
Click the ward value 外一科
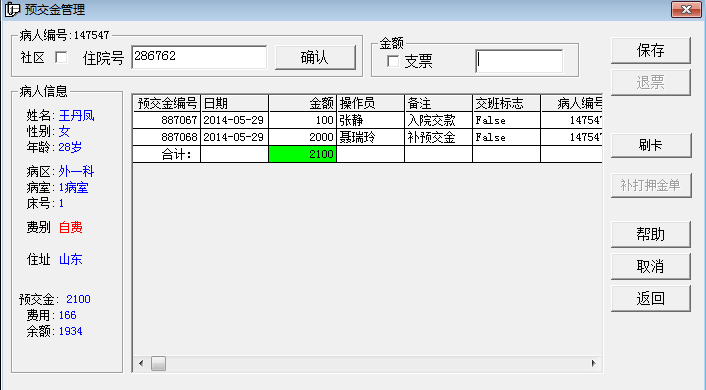pos(77,172)
